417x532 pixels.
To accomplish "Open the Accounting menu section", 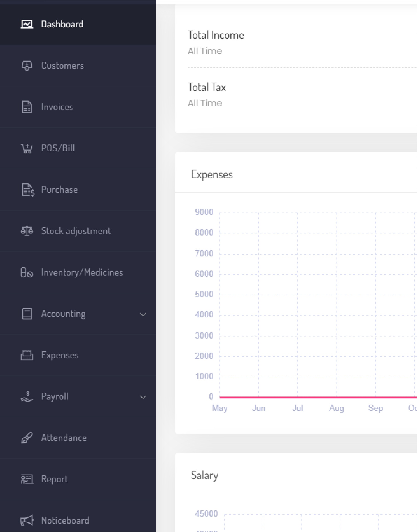I will [63, 314].
